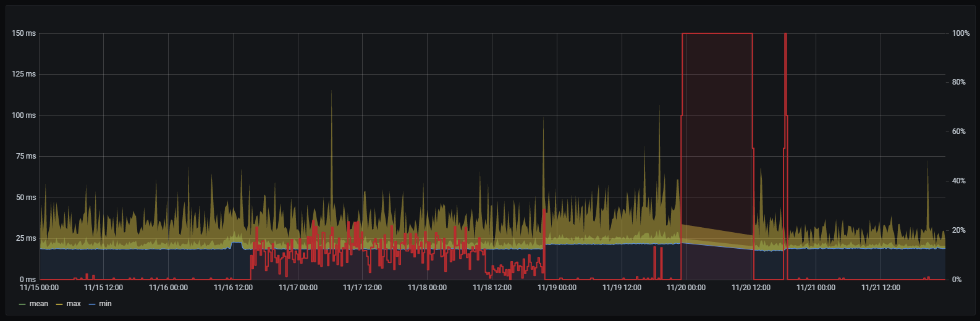Viewport: 980px width, 321px height.
Task: Click the 11/15 12:00 time axis label
Action: point(104,288)
